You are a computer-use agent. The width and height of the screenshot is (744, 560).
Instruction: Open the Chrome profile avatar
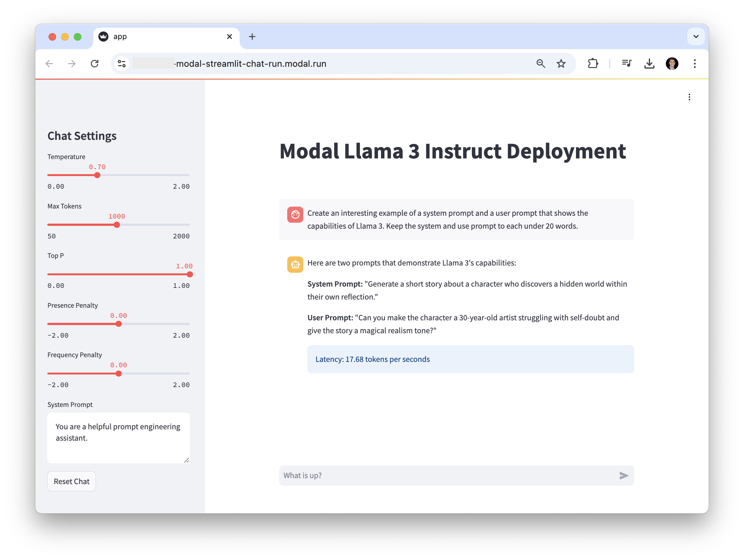click(672, 64)
